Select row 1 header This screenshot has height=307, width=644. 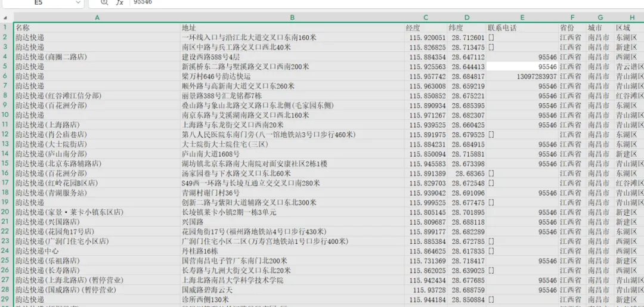6,27
